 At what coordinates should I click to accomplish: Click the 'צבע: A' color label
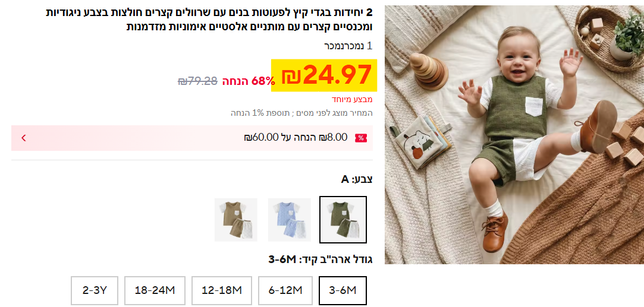(357, 179)
